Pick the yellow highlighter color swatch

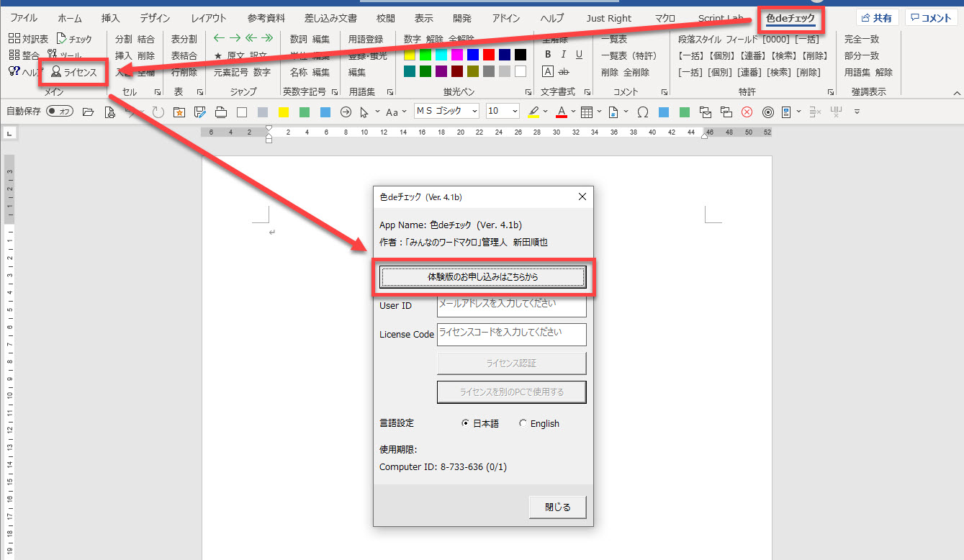coord(410,55)
